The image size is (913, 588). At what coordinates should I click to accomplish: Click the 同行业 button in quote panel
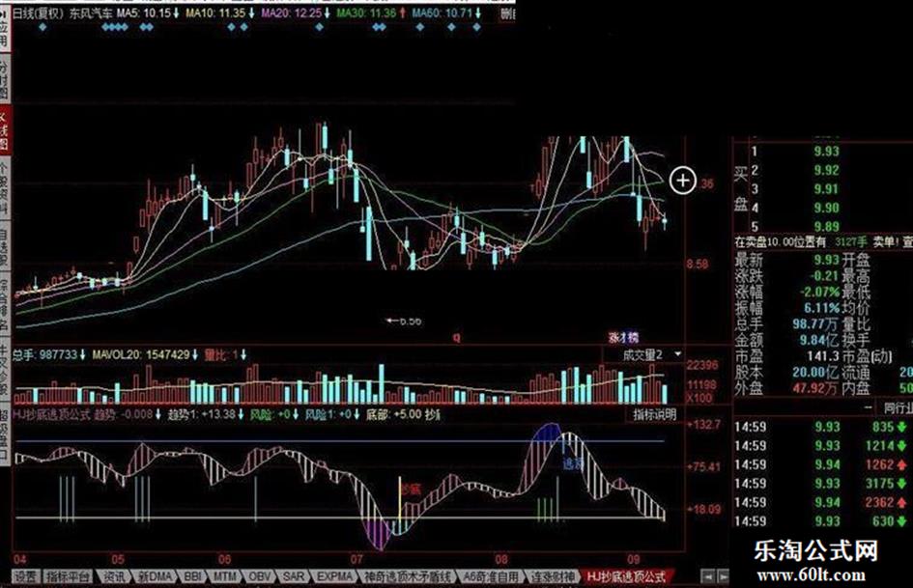[897, 407]
